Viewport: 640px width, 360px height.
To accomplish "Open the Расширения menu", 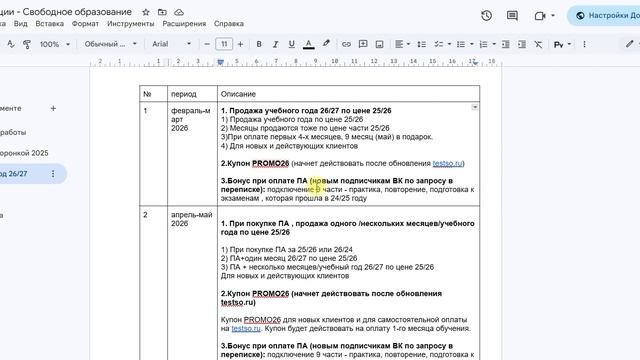I will (x=184, y=24).
